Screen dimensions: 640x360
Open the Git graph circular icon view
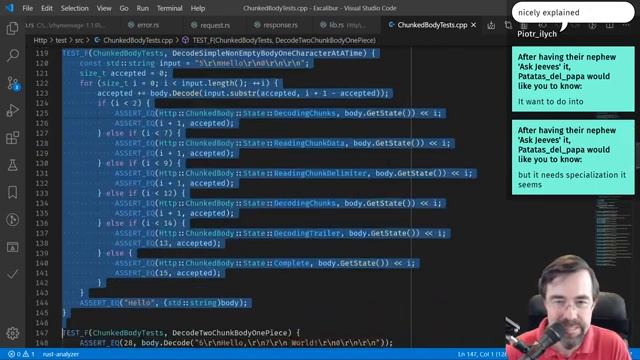pyautogui.click(x=12, y=220)
